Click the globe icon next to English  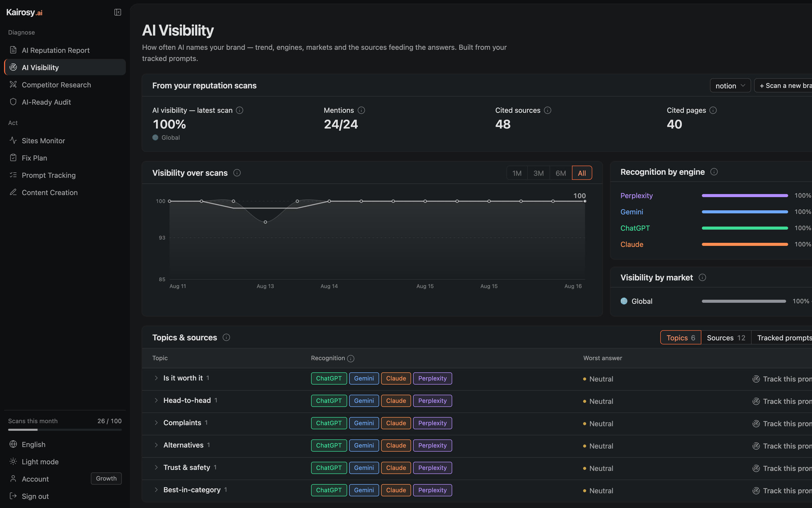tap(13, 444)
